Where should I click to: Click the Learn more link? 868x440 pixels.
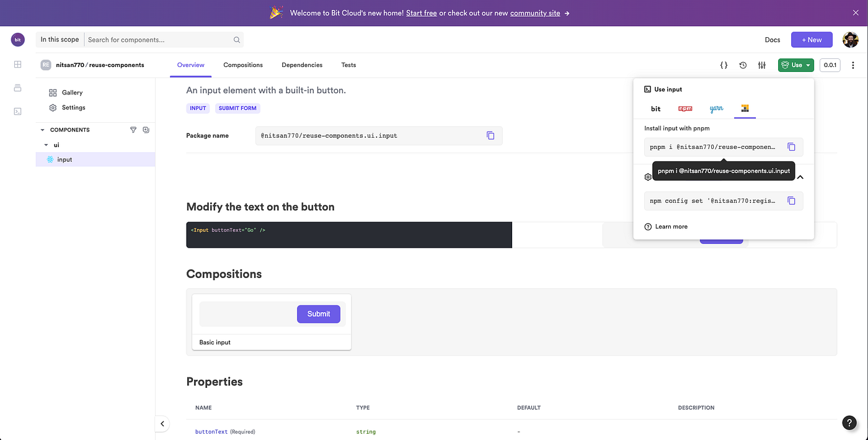coord(671,227)
